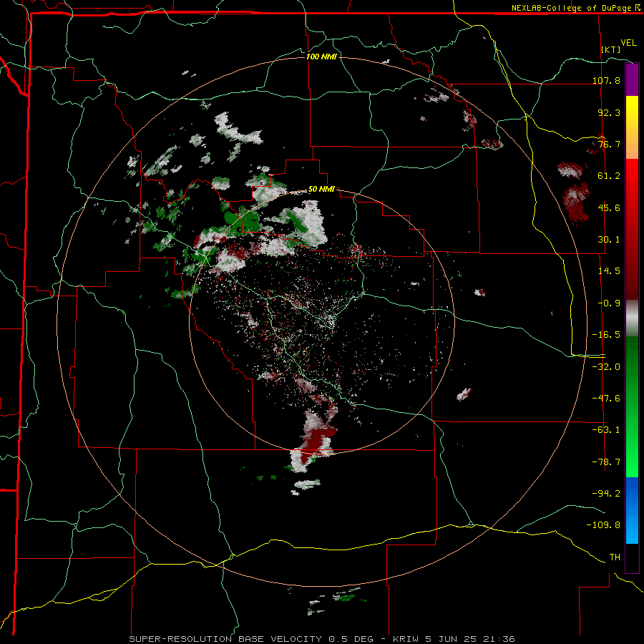Image resolution: width=644 pixels, height=644 pixels.
Task: Select the 30.1 velocity legend value
Action: [609, 240]
